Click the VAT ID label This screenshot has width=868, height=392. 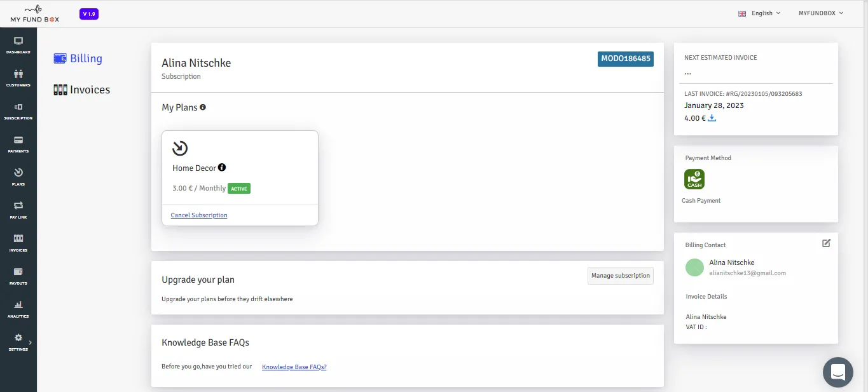696,327
